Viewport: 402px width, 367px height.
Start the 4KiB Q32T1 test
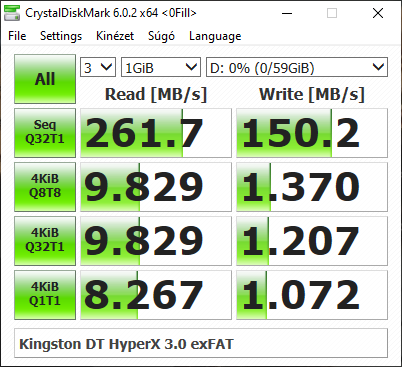45,241
